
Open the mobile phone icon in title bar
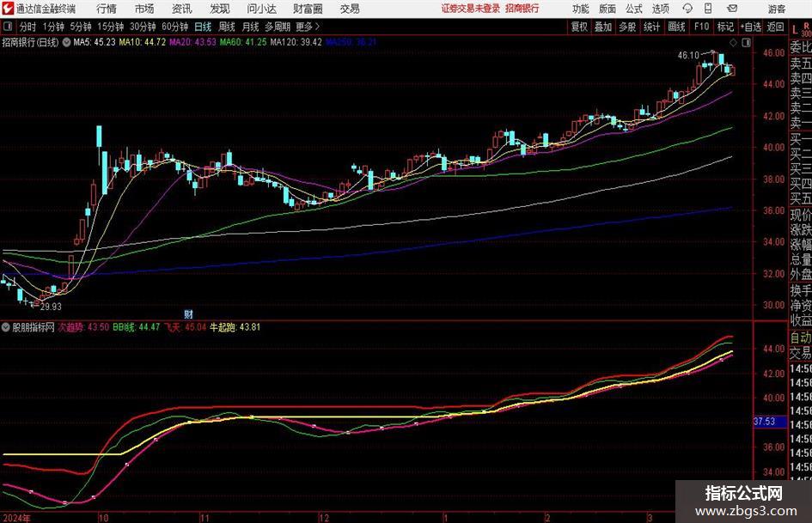click(x=708, y=9)
